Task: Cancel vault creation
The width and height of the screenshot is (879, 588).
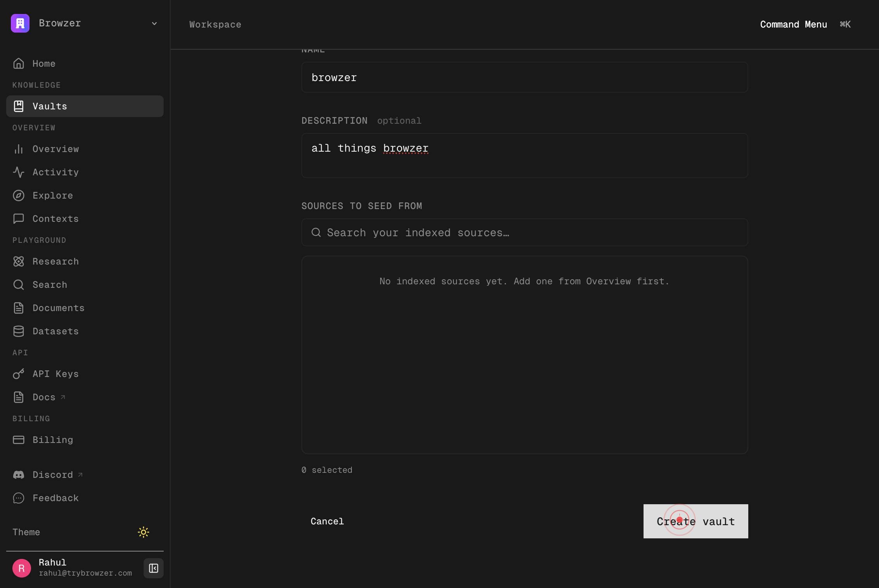Action: (x=327, y=521)
